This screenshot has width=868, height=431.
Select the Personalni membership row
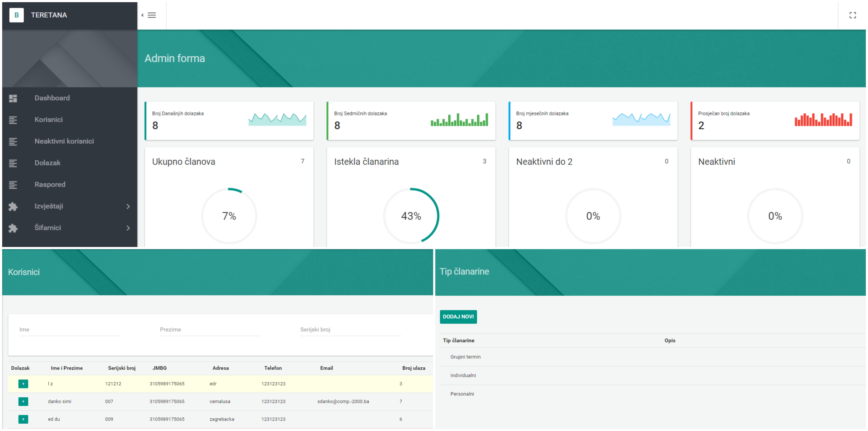tap(653, 394)
